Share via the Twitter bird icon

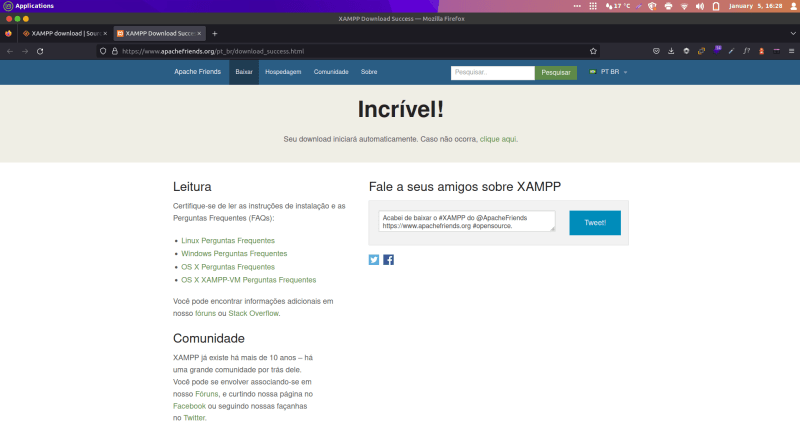click(x=374, y=260)
